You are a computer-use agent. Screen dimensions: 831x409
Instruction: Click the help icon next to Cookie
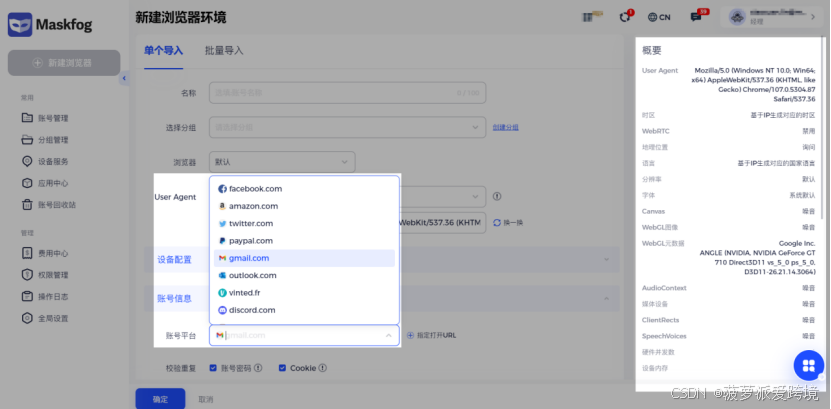coord(322,368)
